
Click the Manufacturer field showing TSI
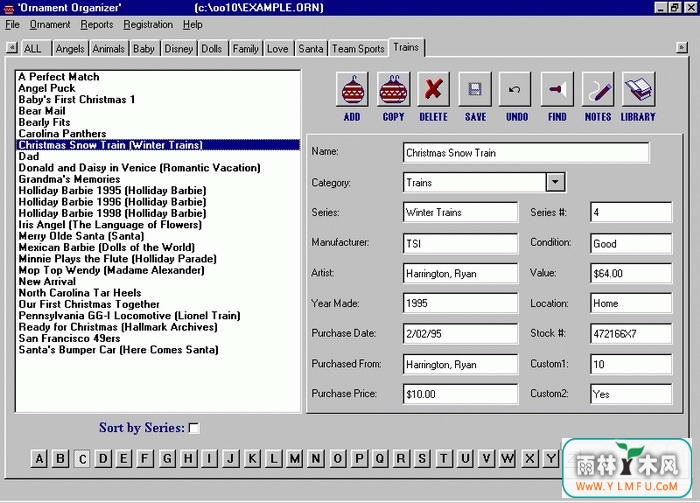click(460, 243)
